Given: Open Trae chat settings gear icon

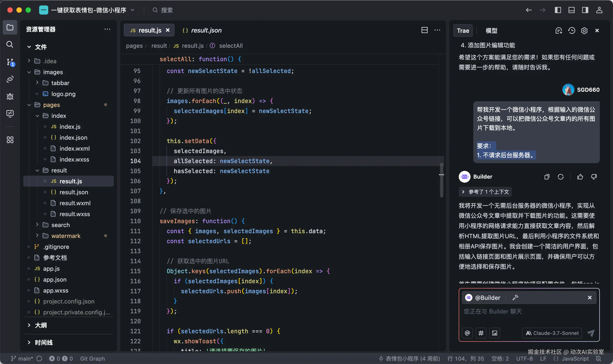Looking at the screenshot, I should tap(584, 31).
